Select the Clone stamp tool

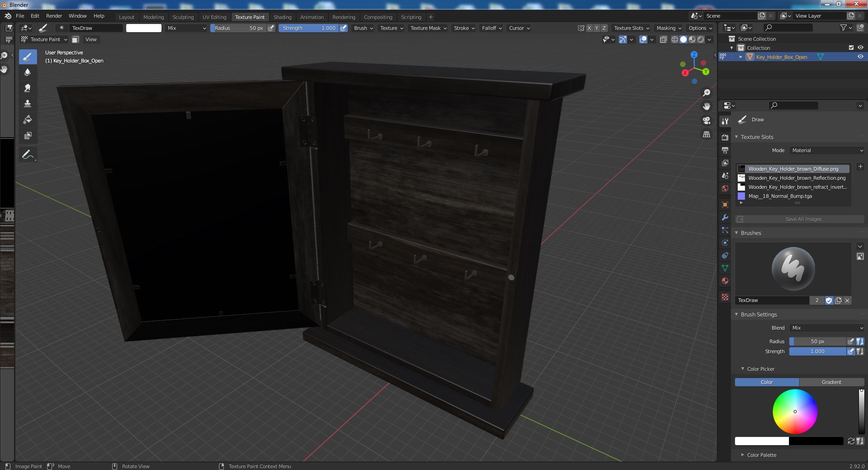28,104
